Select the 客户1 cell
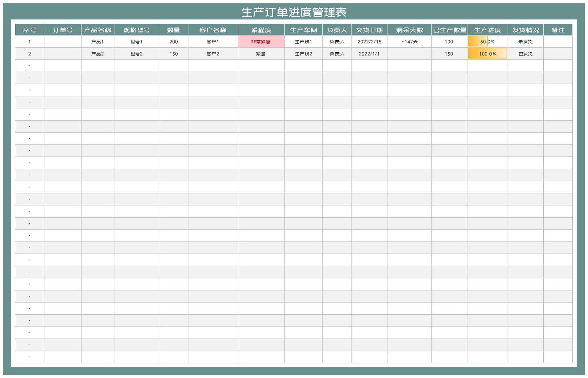The height and width of the screenshot is (378, 588). 213,42
